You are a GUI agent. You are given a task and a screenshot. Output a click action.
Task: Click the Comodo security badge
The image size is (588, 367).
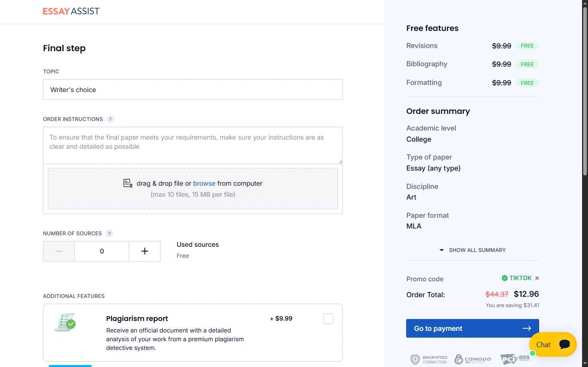pyautogui.click(x=472, y=359)
